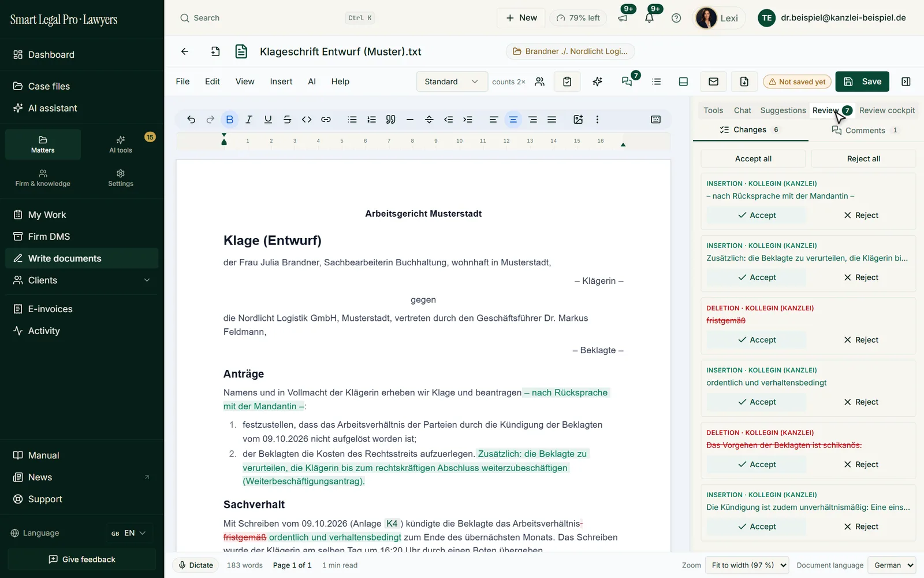
Task: Toggle strikethrough formatting
Action: click(287, 120)
